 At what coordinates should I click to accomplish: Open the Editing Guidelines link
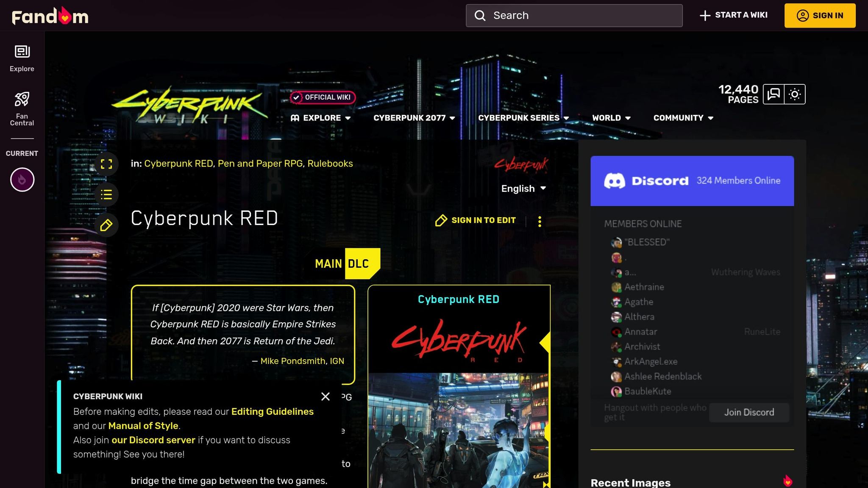[x=273, y=412]
